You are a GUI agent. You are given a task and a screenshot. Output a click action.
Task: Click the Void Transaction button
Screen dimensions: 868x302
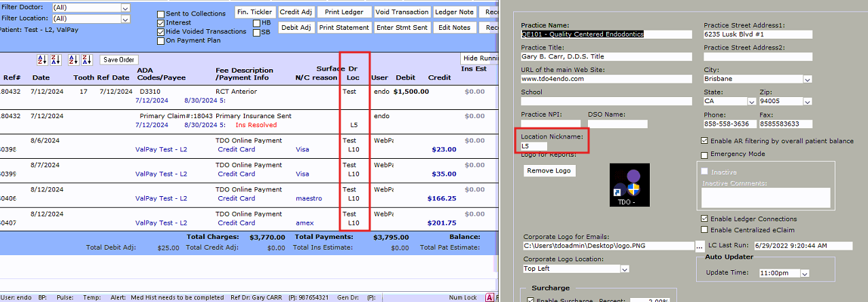[x=402, y=12]
